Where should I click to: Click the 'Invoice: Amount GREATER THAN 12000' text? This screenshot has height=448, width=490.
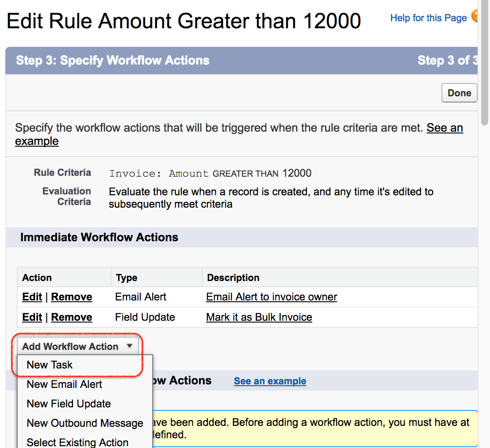point(210,173)
